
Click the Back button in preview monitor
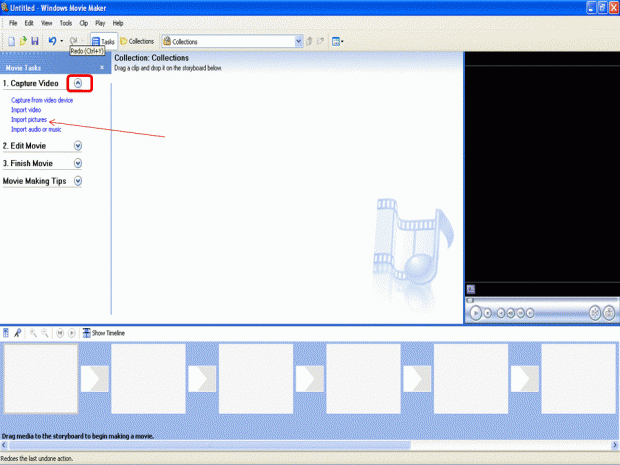pos(501,313)
